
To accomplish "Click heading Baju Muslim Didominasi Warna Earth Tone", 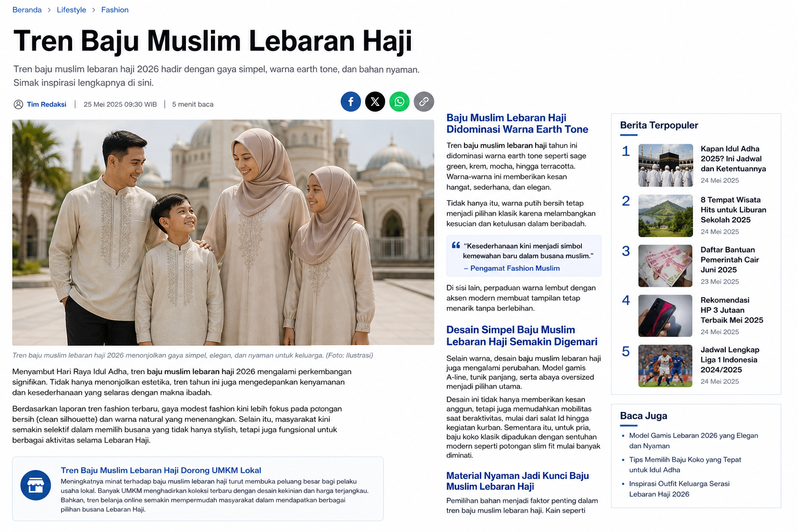I will point(517,124).
